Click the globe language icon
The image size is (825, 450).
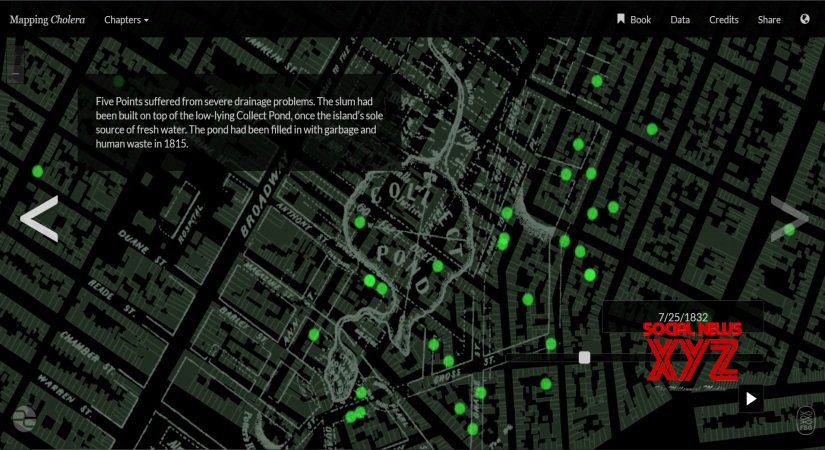(804, 19)
